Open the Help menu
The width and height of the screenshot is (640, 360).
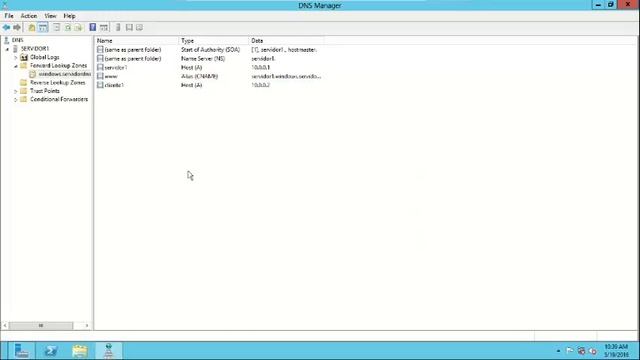(69, 16)
